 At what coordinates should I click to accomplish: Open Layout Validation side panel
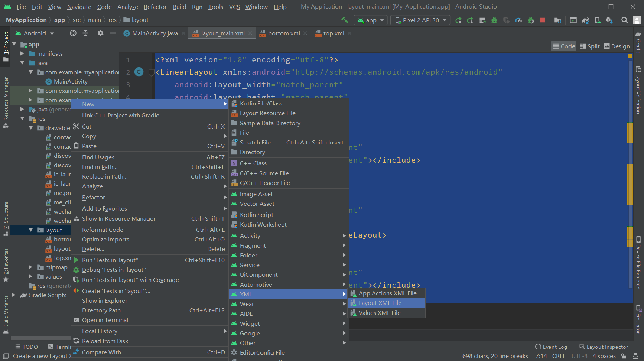[x=638, y=90]
